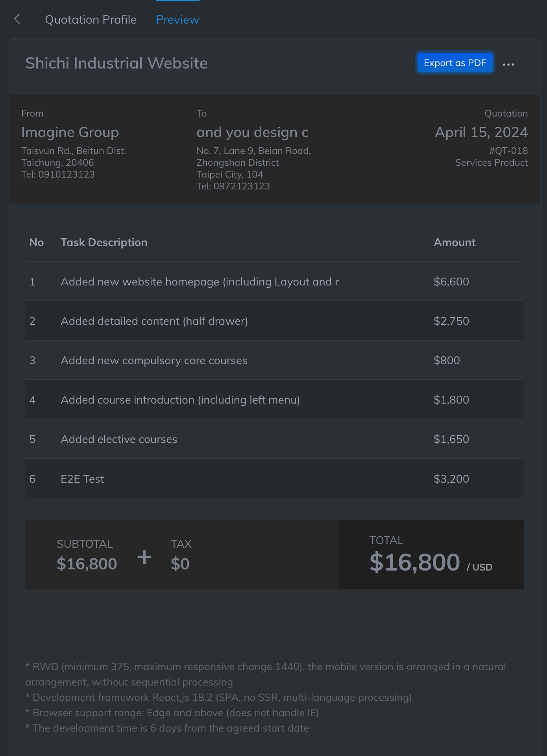Click the back arrow icon

pyautogui.click(x=17, y=19)
